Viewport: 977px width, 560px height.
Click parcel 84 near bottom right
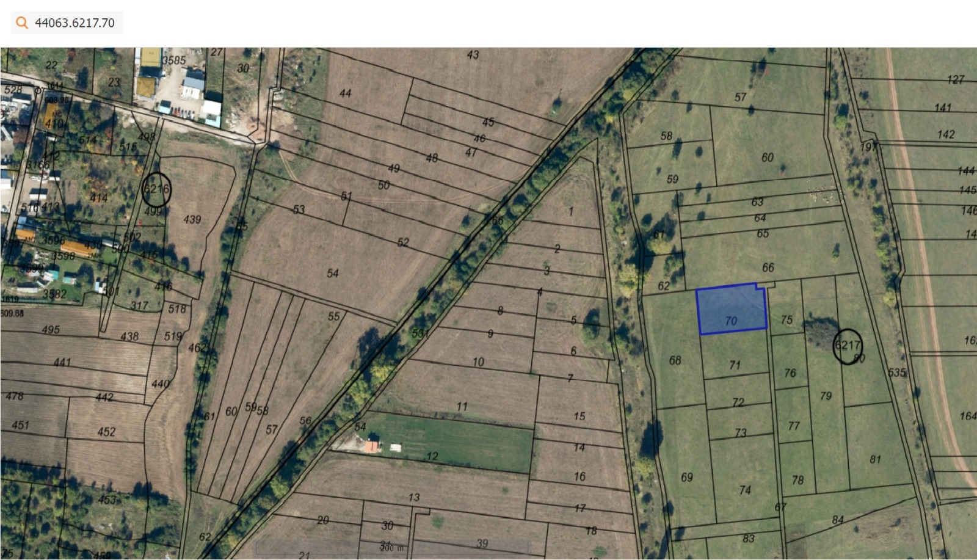(838, 520)
